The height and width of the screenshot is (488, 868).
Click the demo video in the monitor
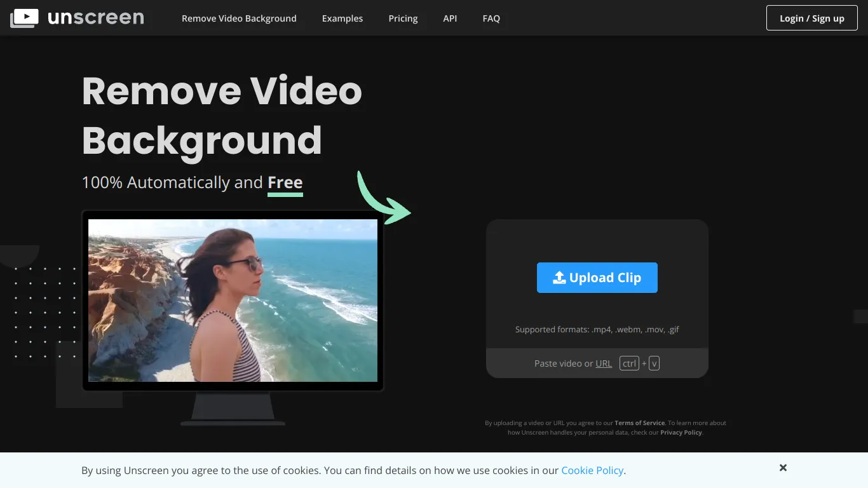click(233, 301)
